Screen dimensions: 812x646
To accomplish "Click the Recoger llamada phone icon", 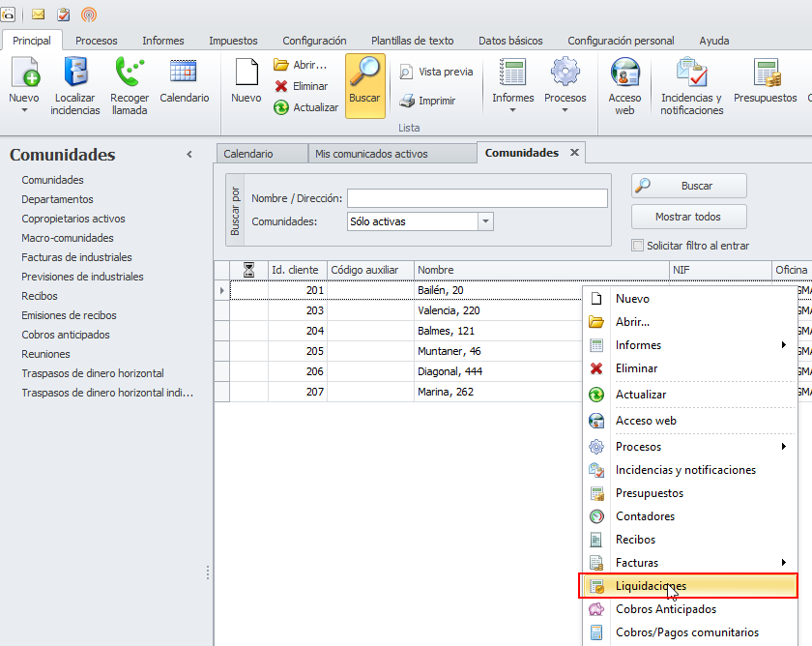I will (x=129, y=86).
